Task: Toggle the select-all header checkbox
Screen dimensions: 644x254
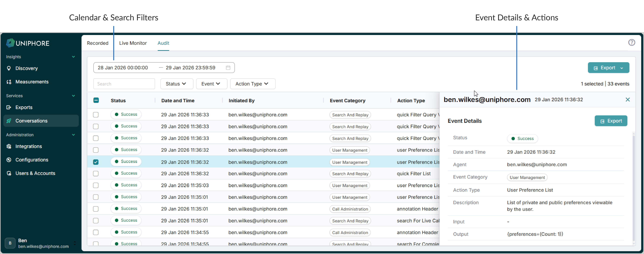Action: (96, 100)
